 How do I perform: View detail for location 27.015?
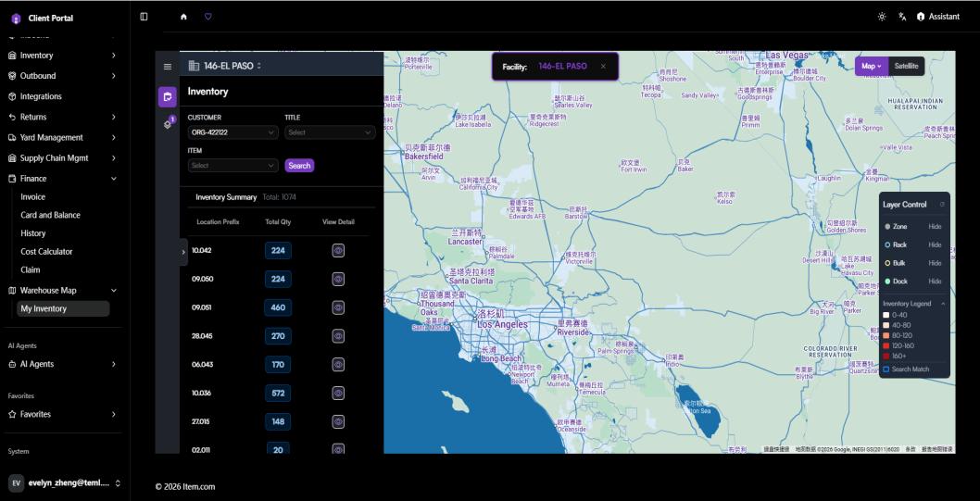coord(338,421)
